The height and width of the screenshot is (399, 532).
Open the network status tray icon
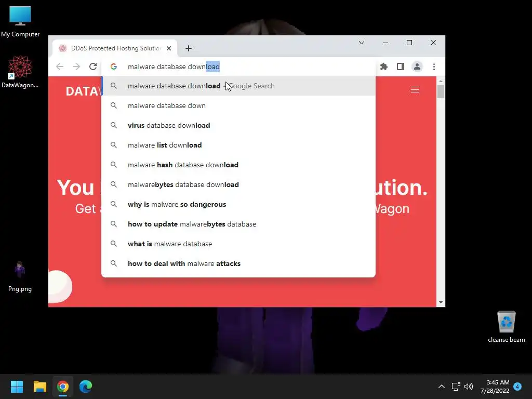456,387
